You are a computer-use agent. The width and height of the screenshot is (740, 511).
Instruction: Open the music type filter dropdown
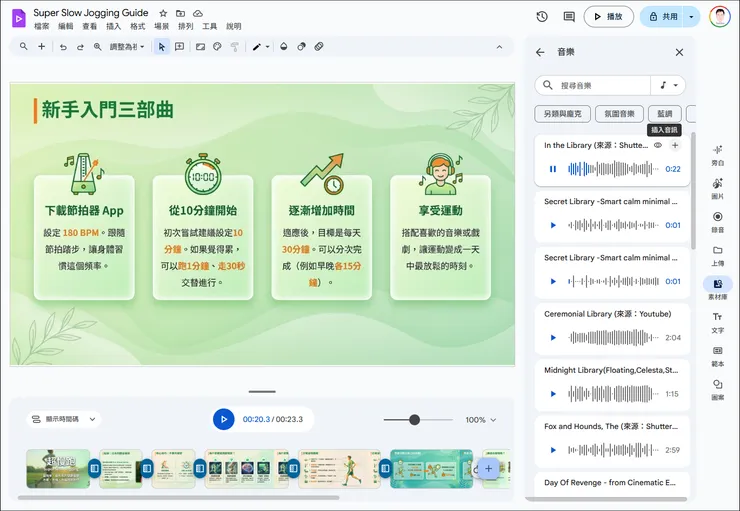pyautogui.click(x=668, y=85)
